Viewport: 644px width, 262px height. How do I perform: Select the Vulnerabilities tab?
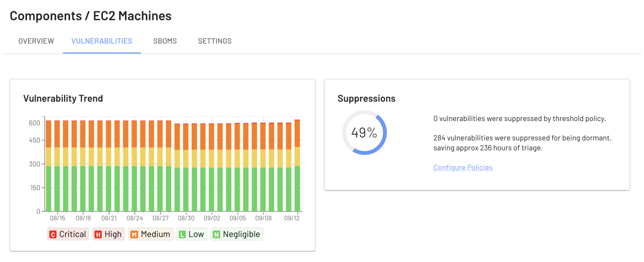102,41
